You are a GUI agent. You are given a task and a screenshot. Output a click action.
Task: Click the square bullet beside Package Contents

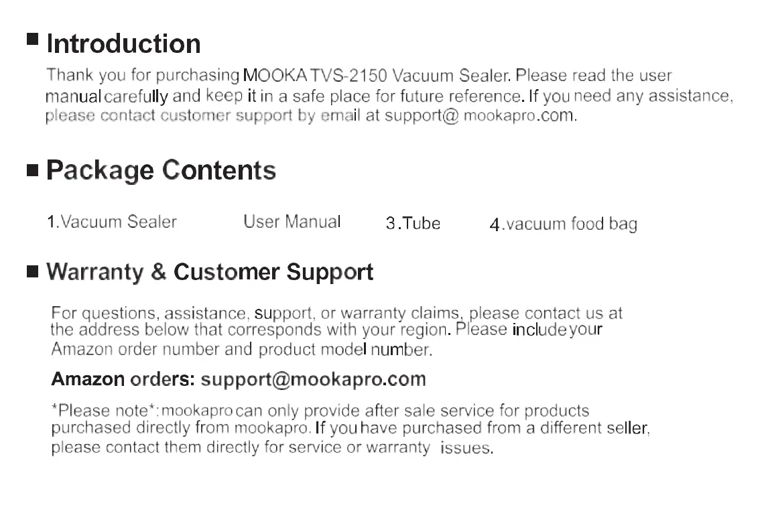click(33, 171)
